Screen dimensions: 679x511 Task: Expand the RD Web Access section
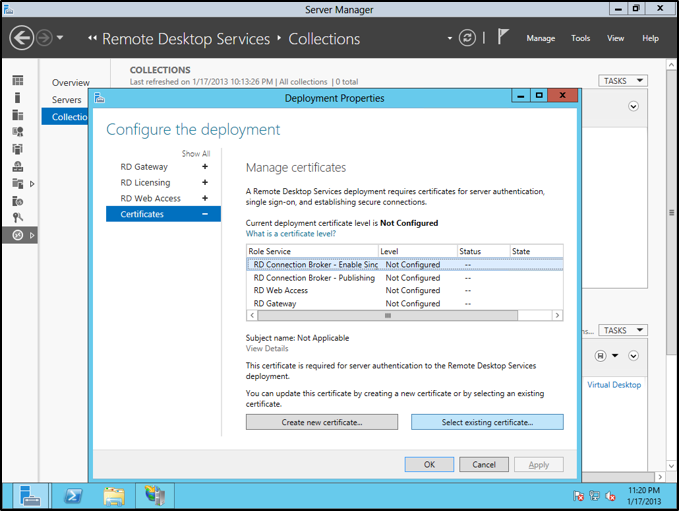[205, 198]
